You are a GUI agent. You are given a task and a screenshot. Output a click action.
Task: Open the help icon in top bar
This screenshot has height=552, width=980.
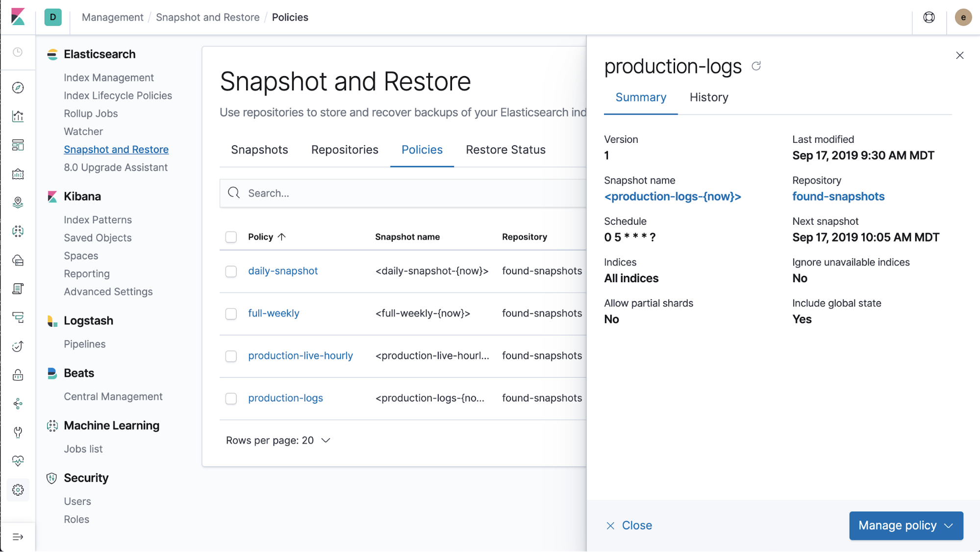[928, 17]
